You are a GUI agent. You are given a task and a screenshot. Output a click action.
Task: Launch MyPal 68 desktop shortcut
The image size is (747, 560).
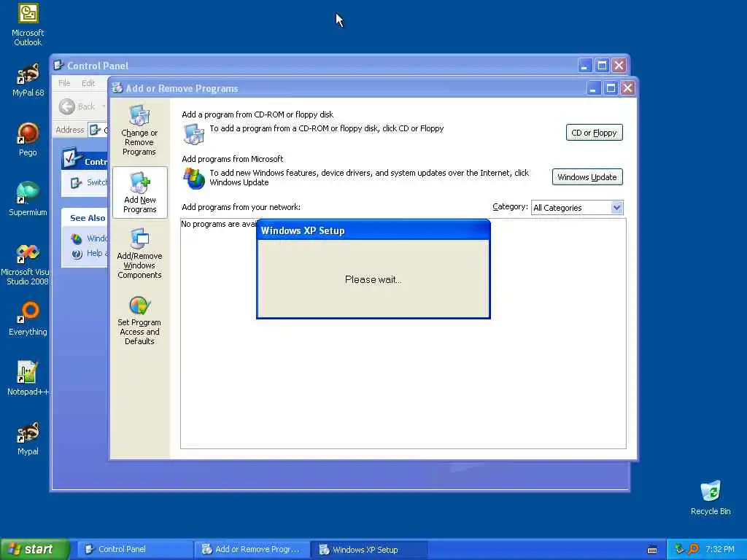tap(28, 79)
